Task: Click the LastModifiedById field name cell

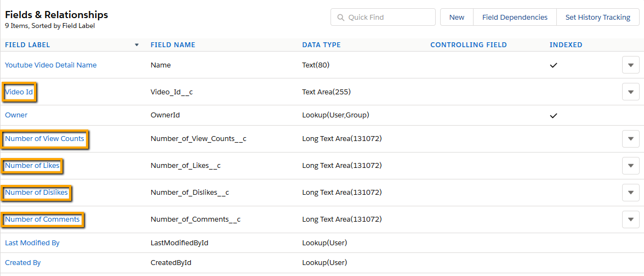Action: point(179,243)
